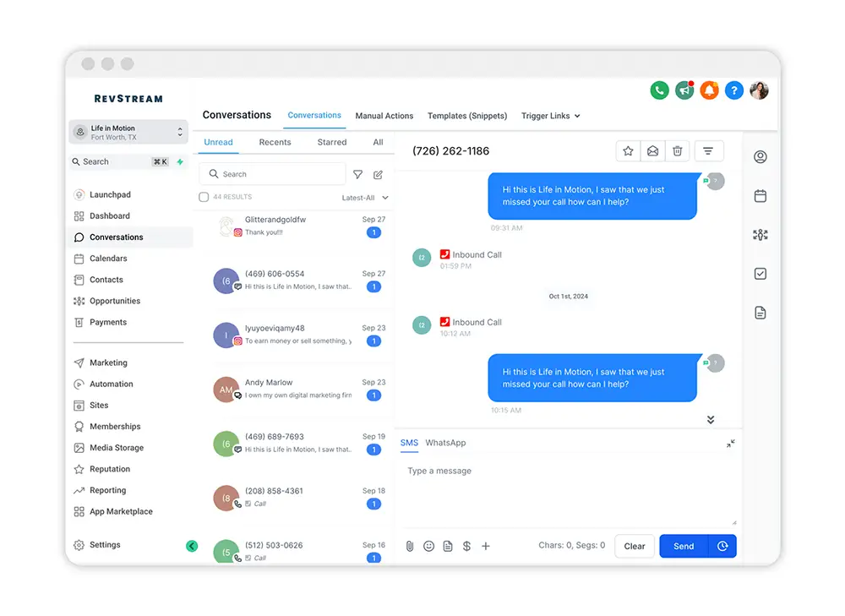Click the lightning quick actions icon
Viewport: 845px width, 616px height.
(x=180, y=161)
